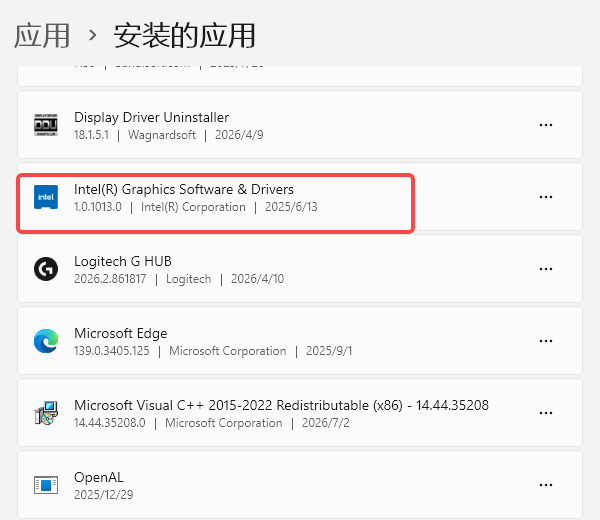
Task: Click the Intel Graphics Software icon
Action: pyautogui.click(x=46, y=197)
